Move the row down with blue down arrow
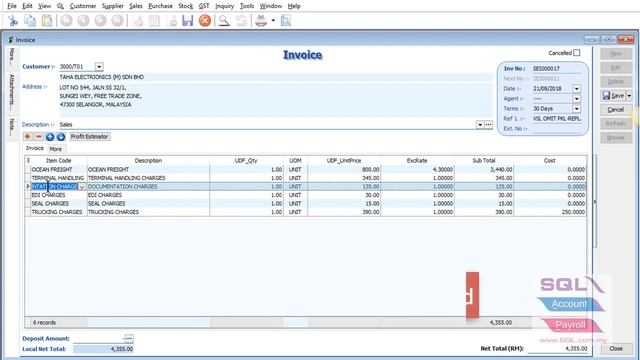Screen dimensions: 640x360 click(61, 137)
